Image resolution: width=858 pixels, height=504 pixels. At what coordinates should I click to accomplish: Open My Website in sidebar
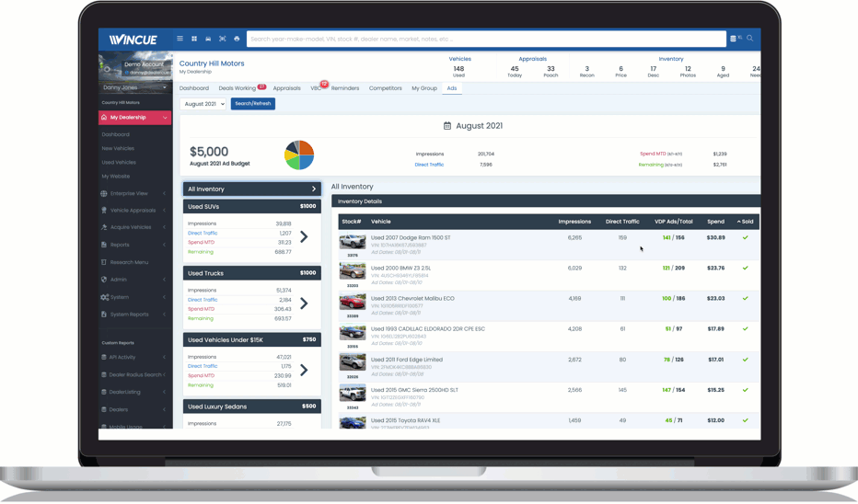[x=115, y=177]
